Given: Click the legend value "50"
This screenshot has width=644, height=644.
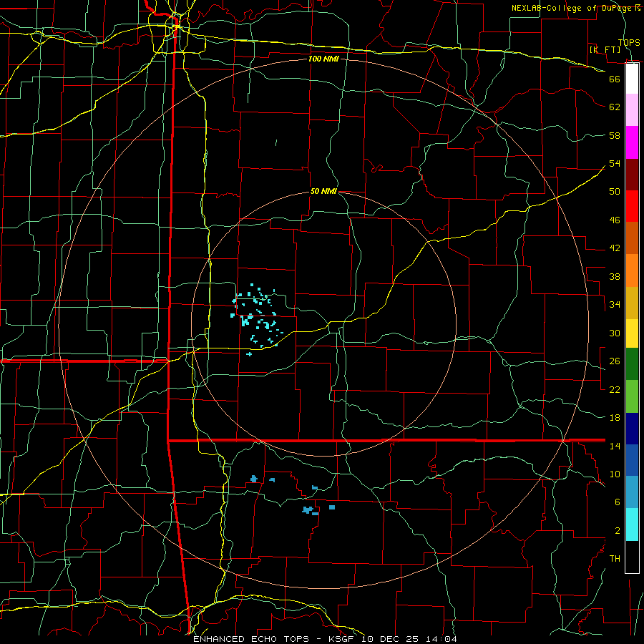Looking at the screenshot, I should tap(615, 191).
